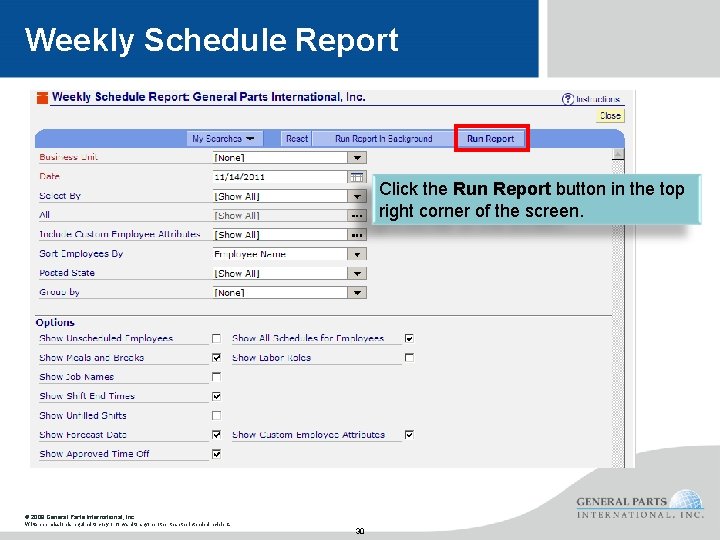Toggle Show Forecast Data checkbox

[216, 434]
